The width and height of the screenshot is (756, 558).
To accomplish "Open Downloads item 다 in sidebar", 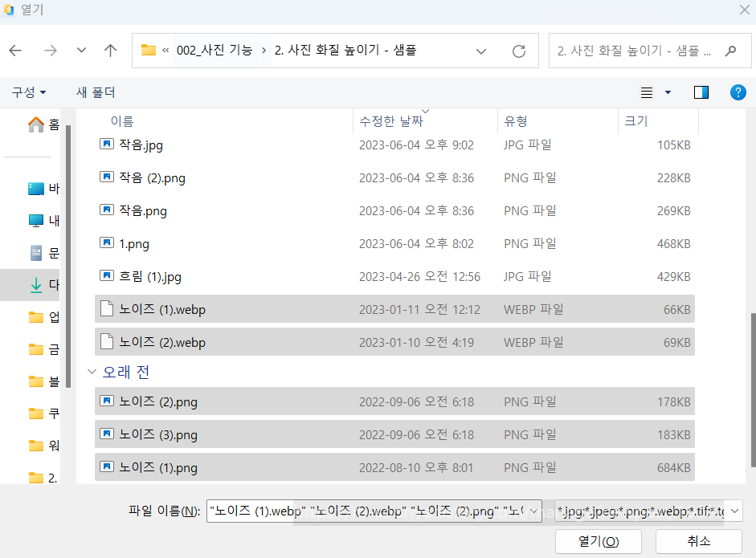I will click(x=31, y=285).
